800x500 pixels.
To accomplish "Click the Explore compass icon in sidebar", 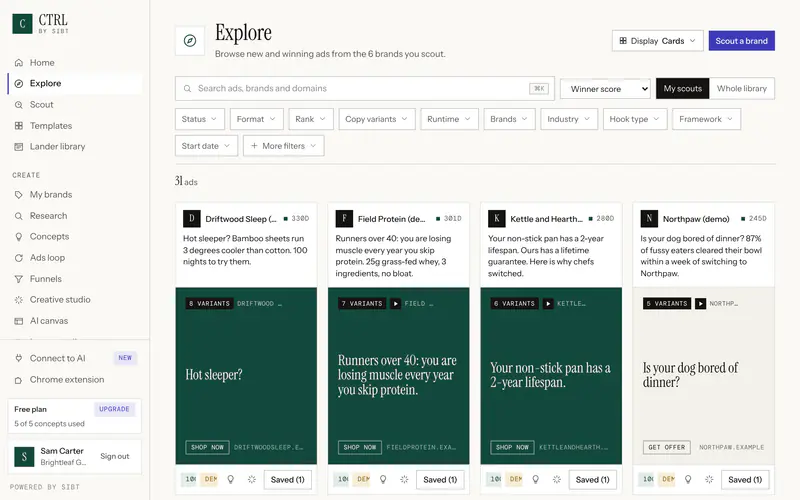I will click(x=19, y=84).
